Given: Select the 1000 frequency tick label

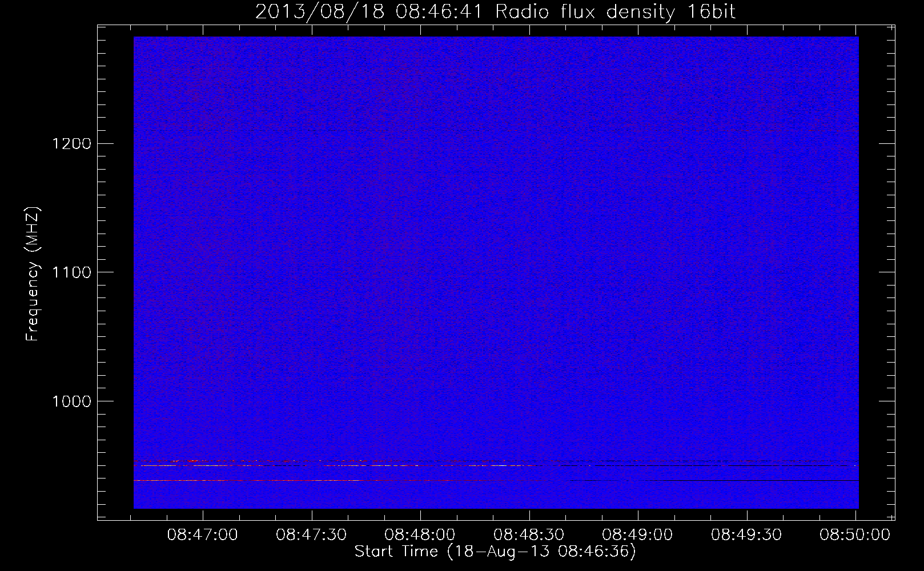Looking at the screenshot, I should (x=71, y=401).
